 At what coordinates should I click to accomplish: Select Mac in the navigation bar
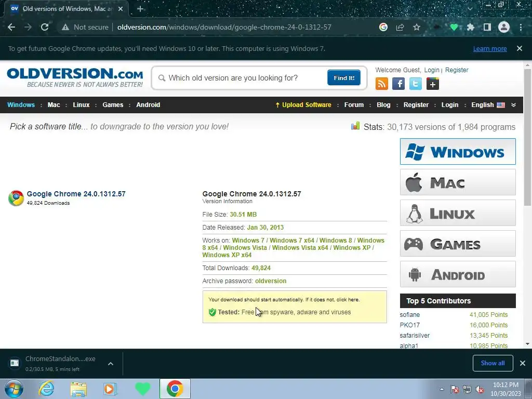(54, 105)
